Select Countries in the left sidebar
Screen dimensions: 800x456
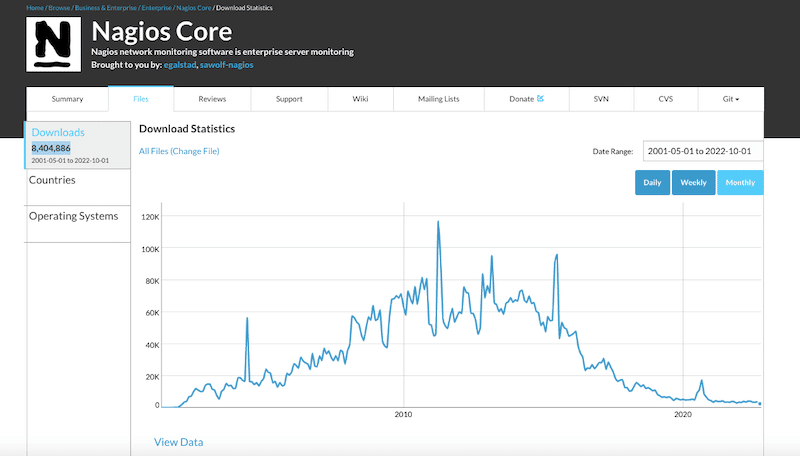[x=52, y=180]
